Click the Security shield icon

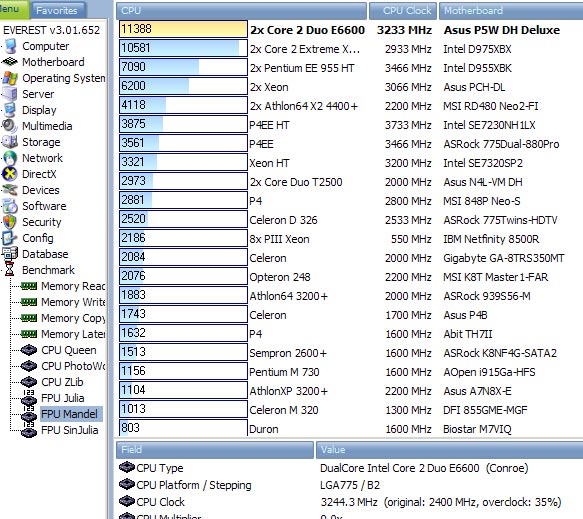coord(10,222)
